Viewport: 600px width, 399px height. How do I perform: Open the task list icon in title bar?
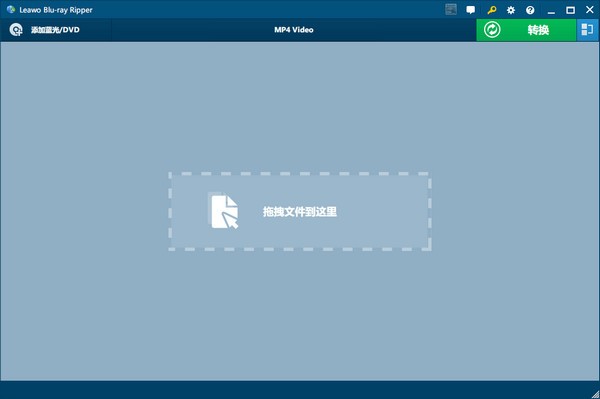pyautogui.click(x=451, y=10)
